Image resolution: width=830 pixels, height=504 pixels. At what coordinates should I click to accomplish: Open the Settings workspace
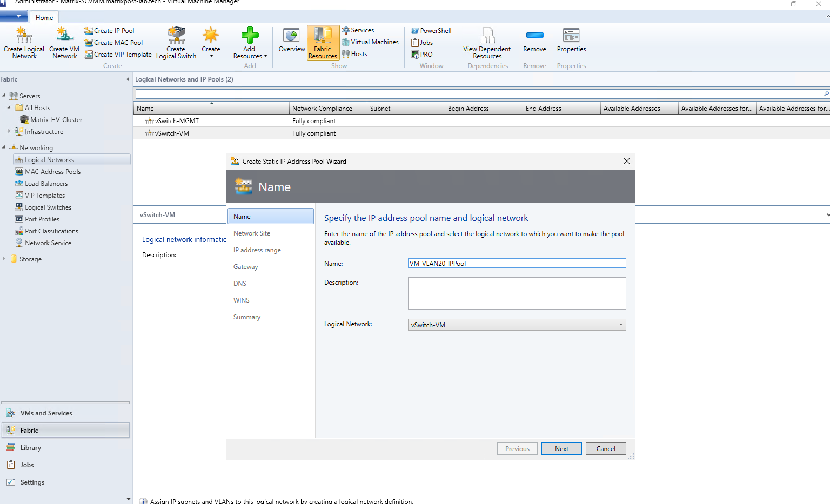click(65, 482)
